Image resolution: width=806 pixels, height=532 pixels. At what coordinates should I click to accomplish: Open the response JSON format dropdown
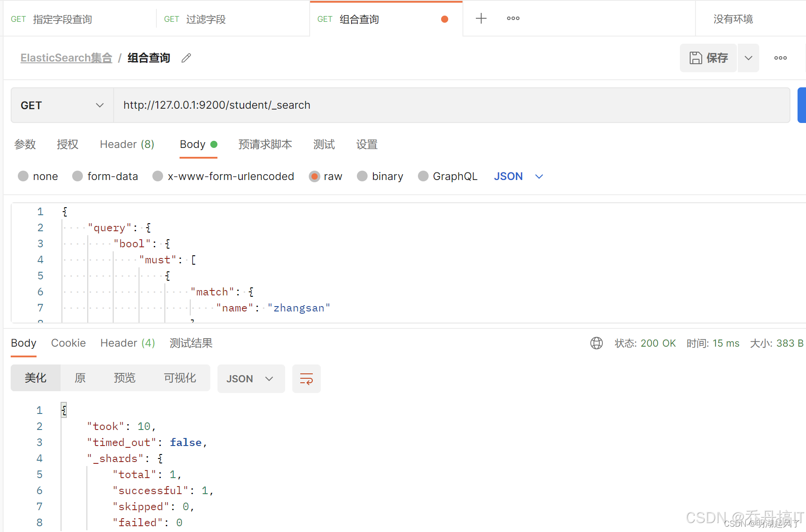pyautogui.click(x=251, y=379)
